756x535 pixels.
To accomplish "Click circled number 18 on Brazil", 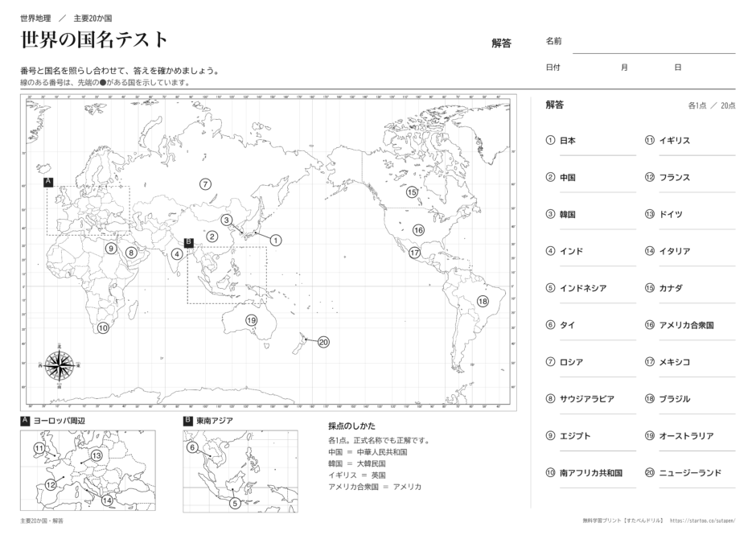I will 483,302.
